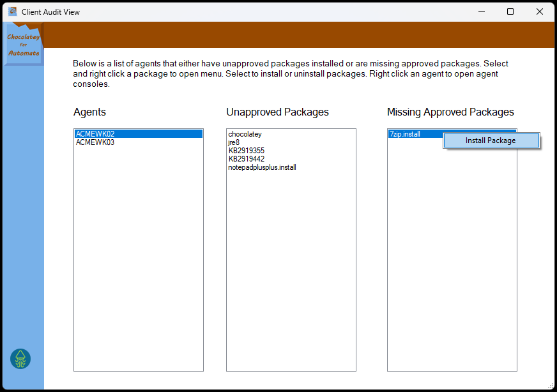Click the green squid icon in sidebar
557x392 pixels.
point(20,359)
